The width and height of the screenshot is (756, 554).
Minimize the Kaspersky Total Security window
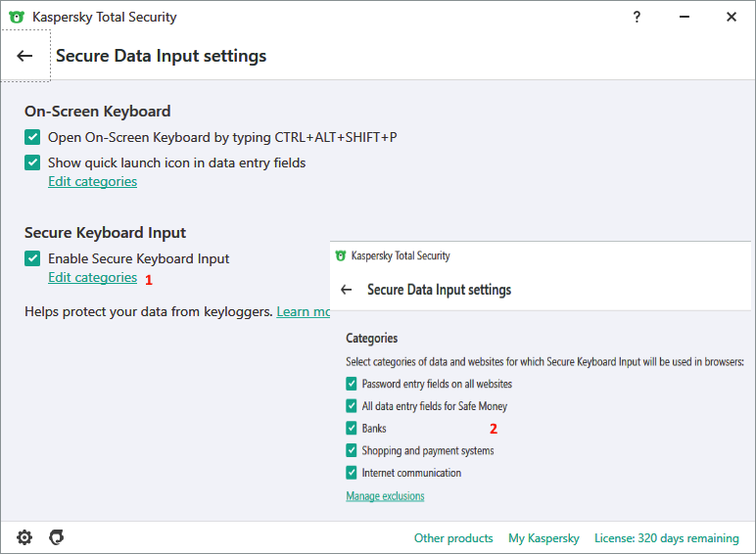pyautogui.click(x=685, y=17)
